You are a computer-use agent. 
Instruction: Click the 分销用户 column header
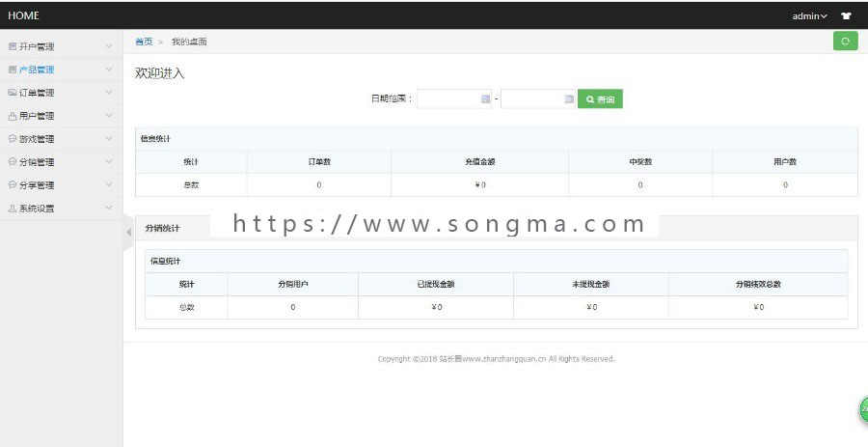pos(293,284)
